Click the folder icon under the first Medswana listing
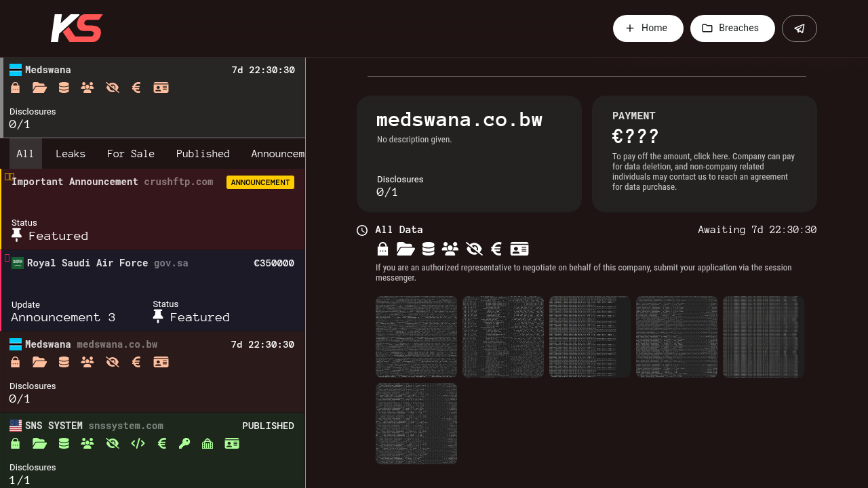The image size is (868, 488). coord(39,87)
